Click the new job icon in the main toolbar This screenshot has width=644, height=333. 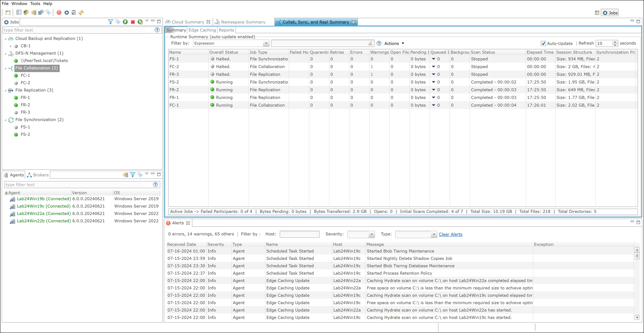coord(8,13)
